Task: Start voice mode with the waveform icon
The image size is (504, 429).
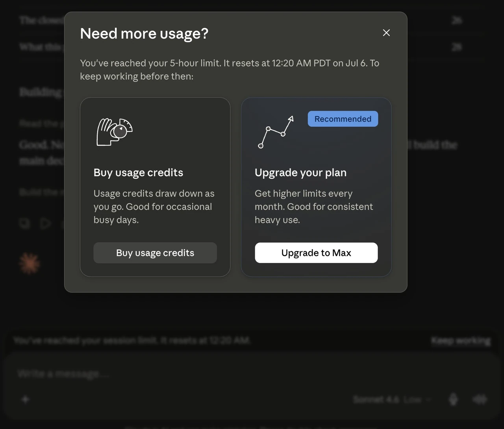Action: (x=480, y=399)
